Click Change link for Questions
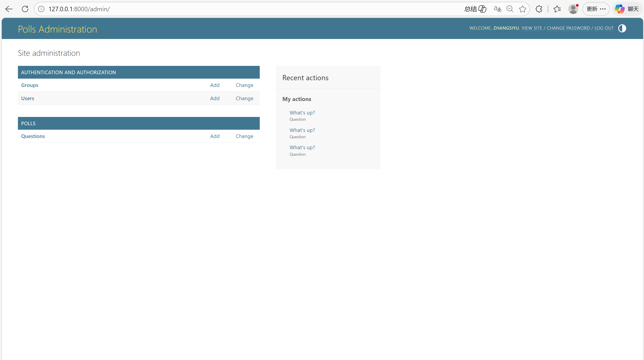This screenshot has width=644, height=360. pos(244,136)
